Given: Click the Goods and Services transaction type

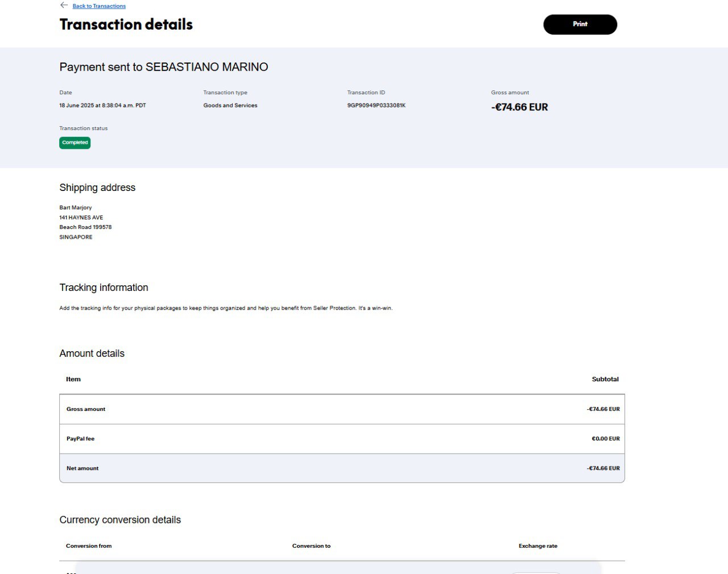Looking at the screenshot, I should 230,106.
